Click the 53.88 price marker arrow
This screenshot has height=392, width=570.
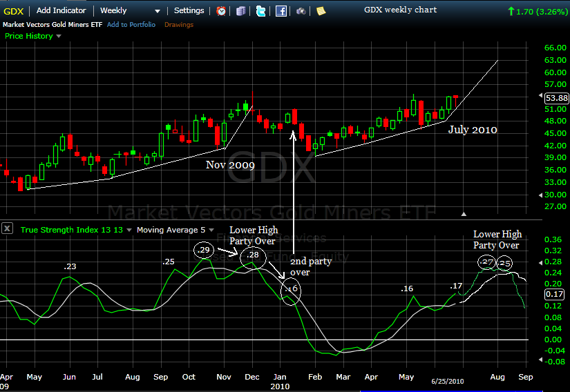tap(540, 95)
